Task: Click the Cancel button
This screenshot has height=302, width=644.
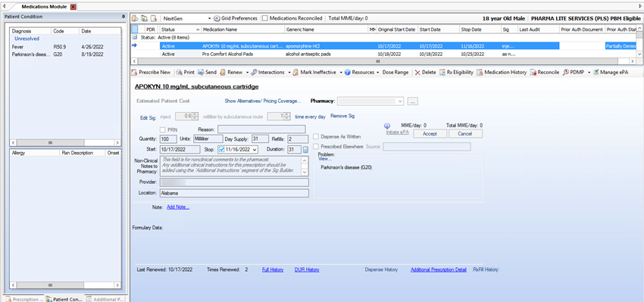Action: (x=465, y=134)
